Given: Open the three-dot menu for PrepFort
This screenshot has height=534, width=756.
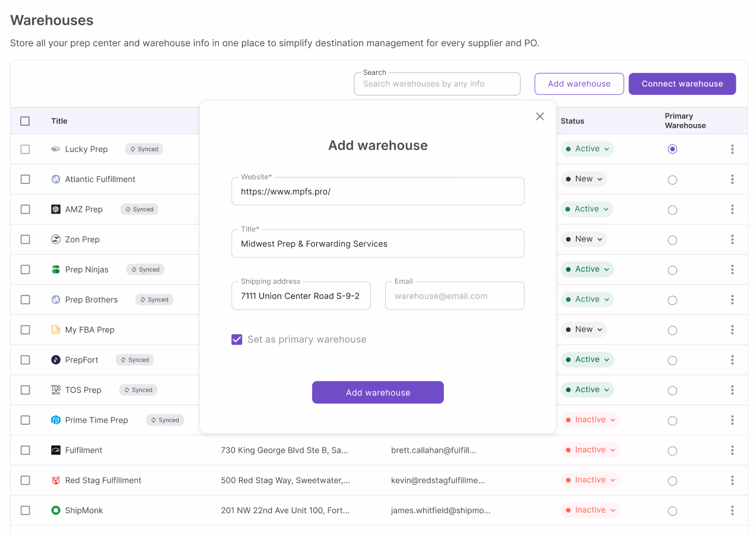Looking at the screenshot, I should click(732, 360).
